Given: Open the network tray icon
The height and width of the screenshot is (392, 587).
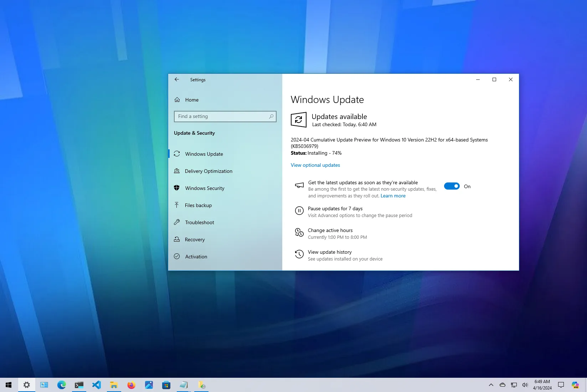Looking at the screenshot, I should pyautogui.click(x=514, y=385).
